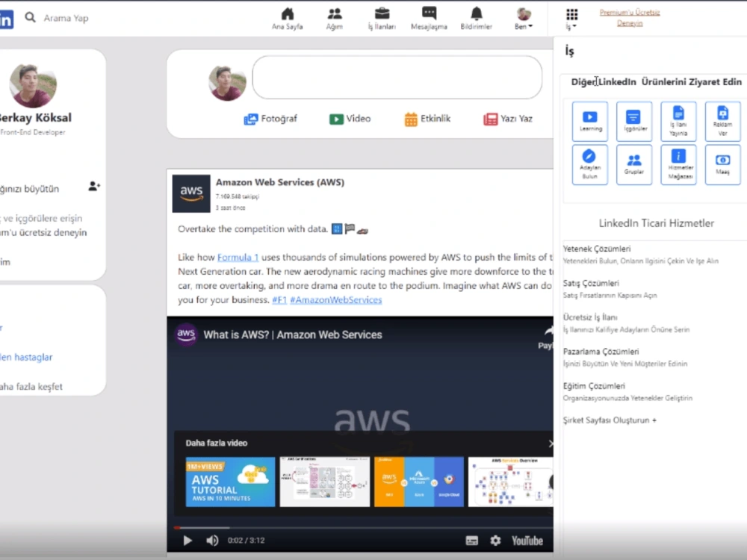The image size is (747, 560).
Task: Create an Etkinlik event
Action: pos(427,119)
